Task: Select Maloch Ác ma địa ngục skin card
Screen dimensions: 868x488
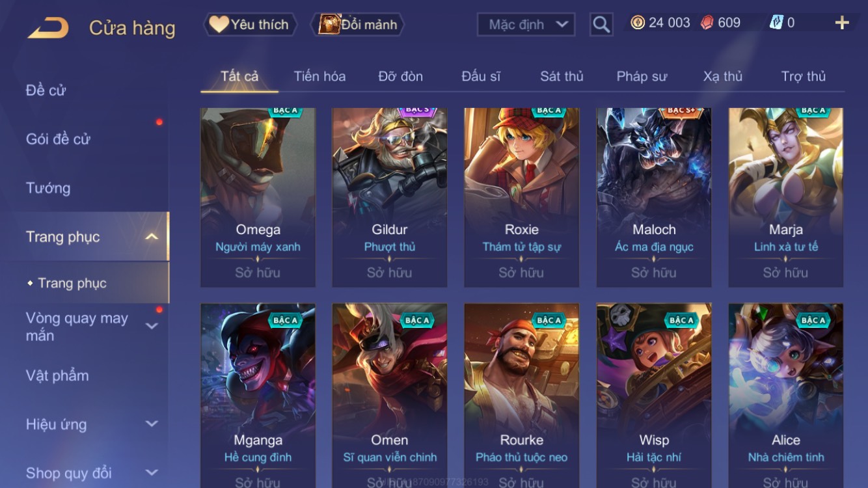Action: (654, 198)
